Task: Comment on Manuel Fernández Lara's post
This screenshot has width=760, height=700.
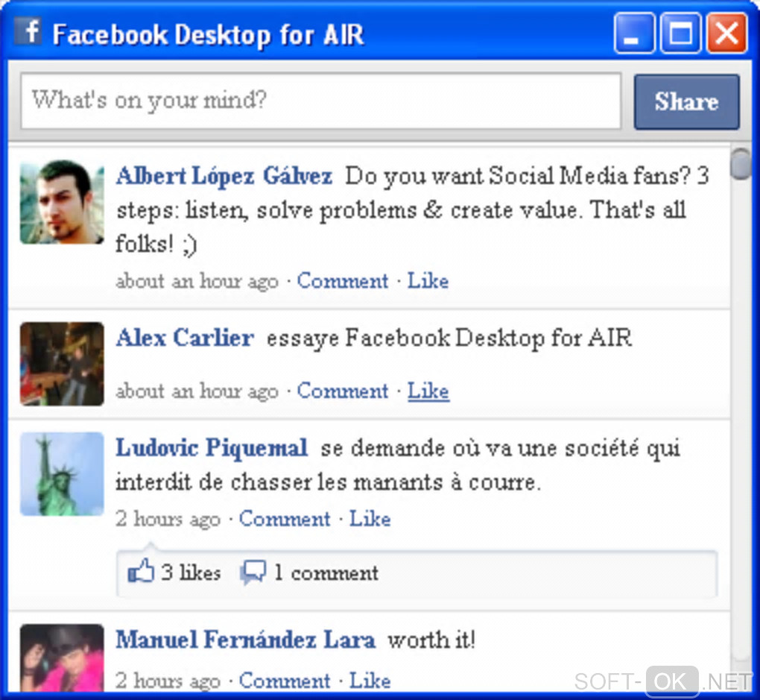Action: click(x=285, y=681)
